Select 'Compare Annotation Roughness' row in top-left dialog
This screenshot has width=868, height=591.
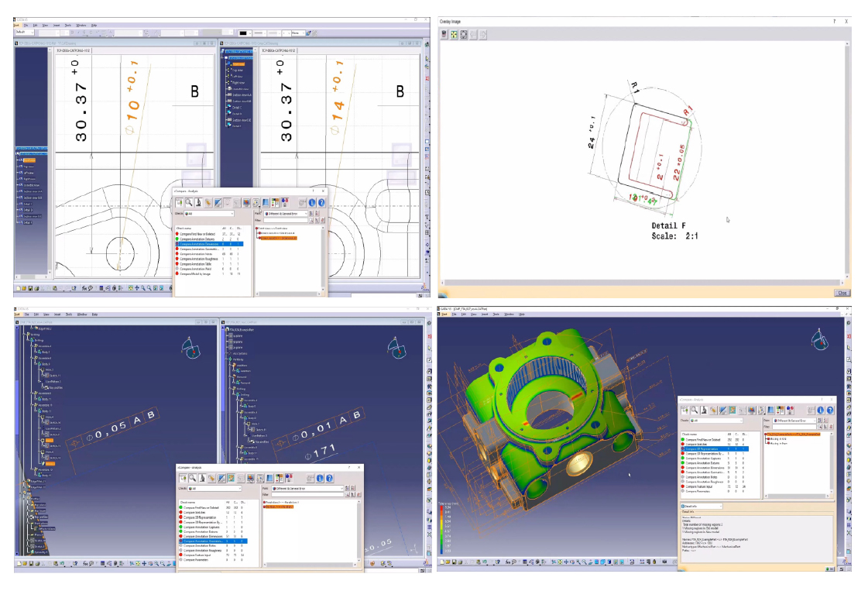click(208, 259)
